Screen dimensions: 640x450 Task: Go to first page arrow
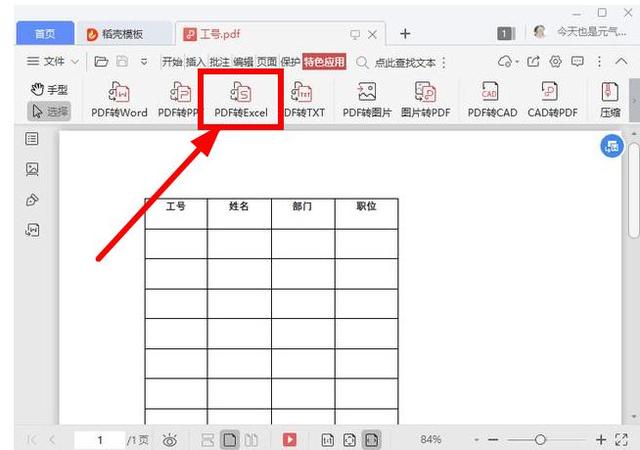[x=31, y=440]
